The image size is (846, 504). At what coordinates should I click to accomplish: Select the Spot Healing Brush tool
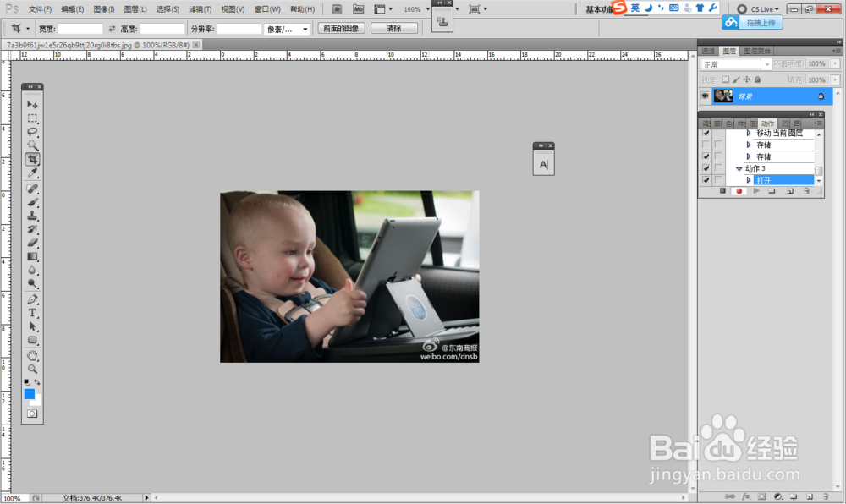click(32, 189)
